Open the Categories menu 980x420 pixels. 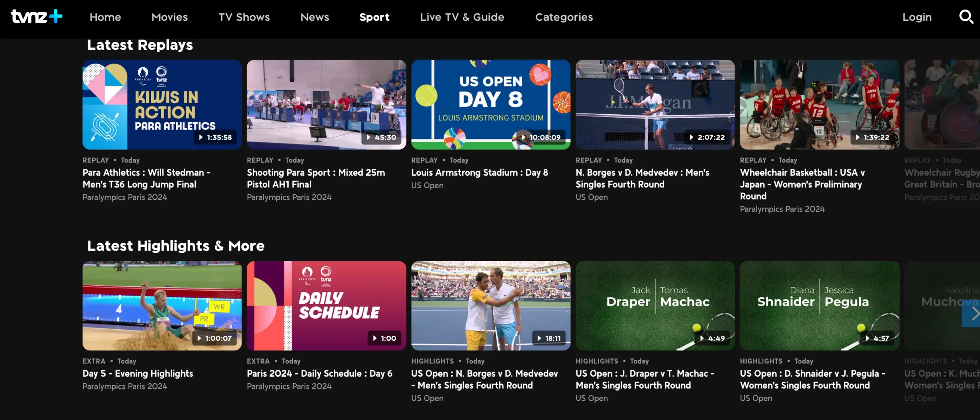coord(564,17)
